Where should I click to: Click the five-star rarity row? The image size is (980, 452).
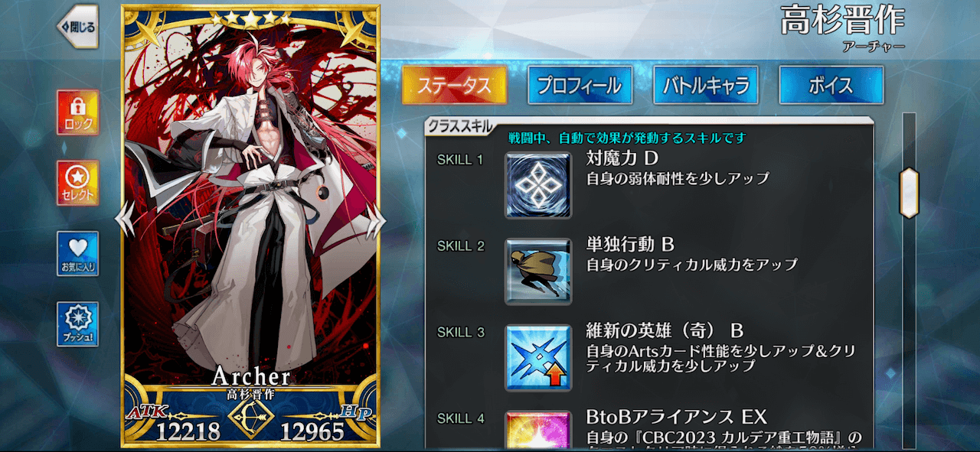pos(250,18)
